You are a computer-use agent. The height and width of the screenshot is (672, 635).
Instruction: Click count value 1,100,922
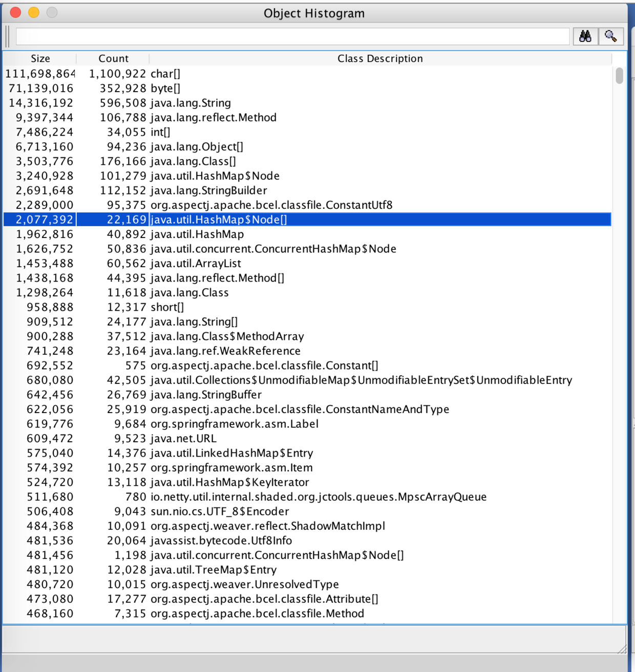[117, 74]
